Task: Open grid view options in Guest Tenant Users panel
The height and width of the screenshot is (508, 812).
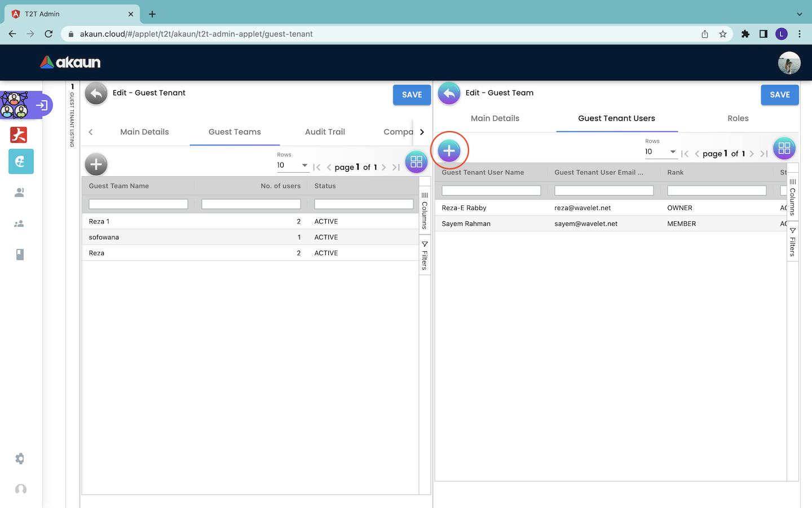Action: click(x=784, y=148)
